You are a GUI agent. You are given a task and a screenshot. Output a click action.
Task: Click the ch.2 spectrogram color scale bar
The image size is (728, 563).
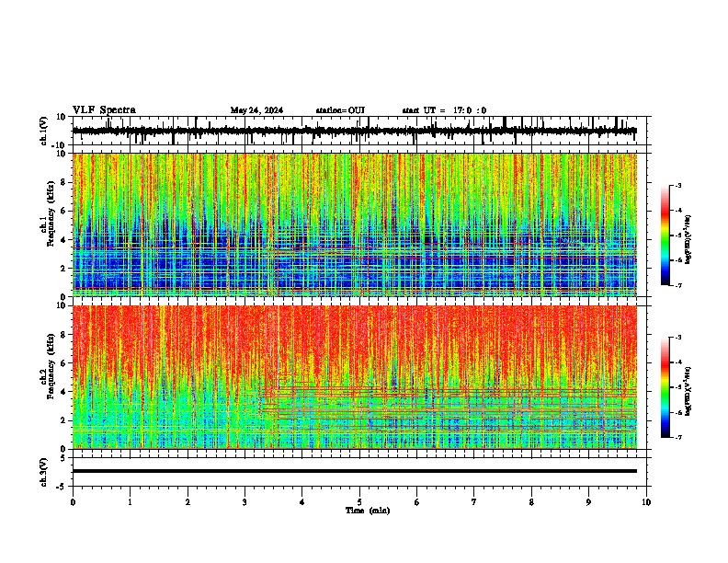tap(665, 387)
